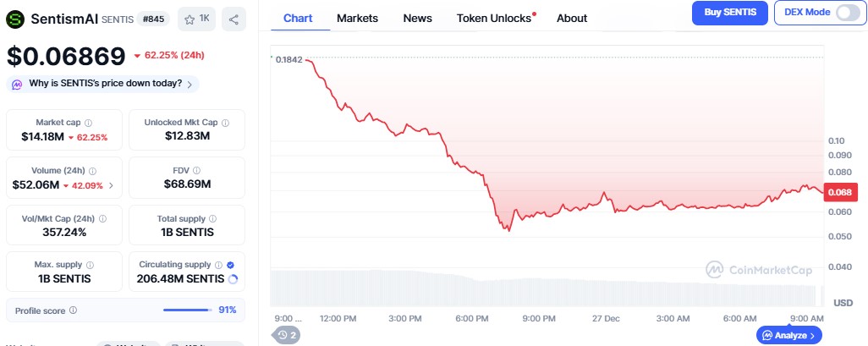Click the SentismAI token logo icon
868x346 pixels.
(x=16, y=19)
